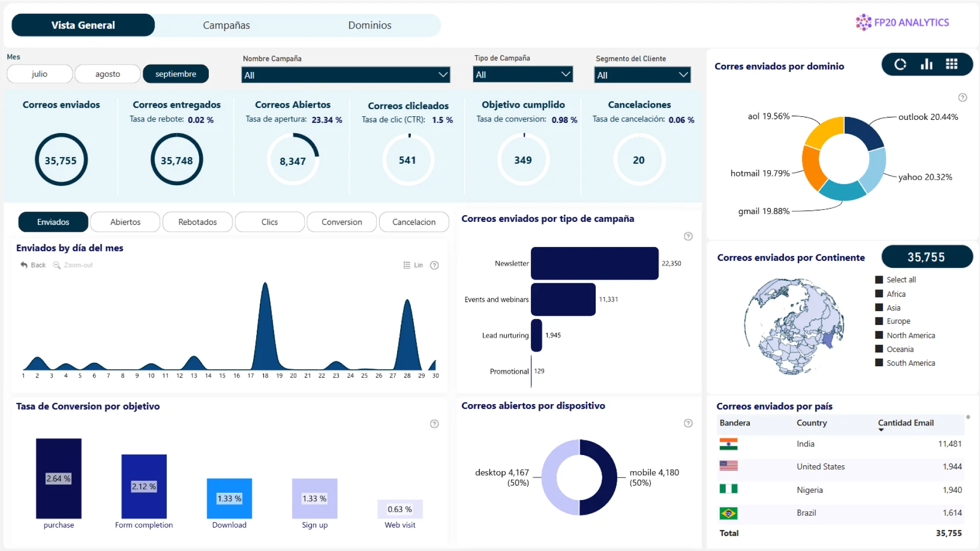Open the Nombre Campaña dropdown

click(x=346, y=75)
